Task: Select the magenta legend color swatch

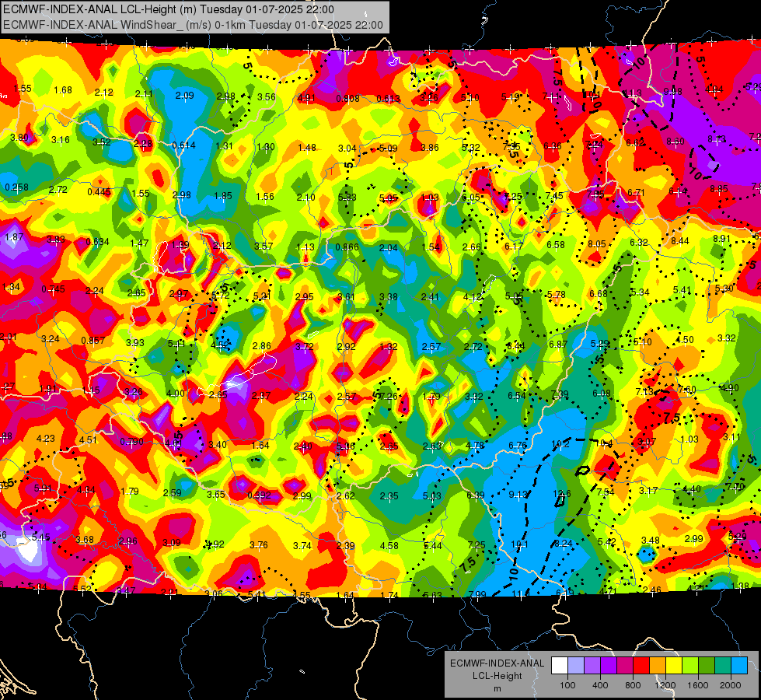Action: (625, 666)
